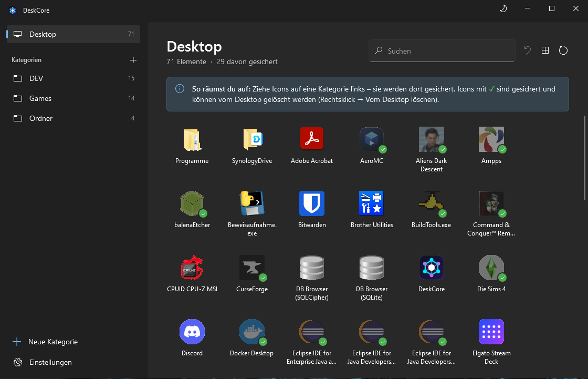588x379 pixels.
Task: Switch the grid view layout button
Action: (x=545, y=50)
